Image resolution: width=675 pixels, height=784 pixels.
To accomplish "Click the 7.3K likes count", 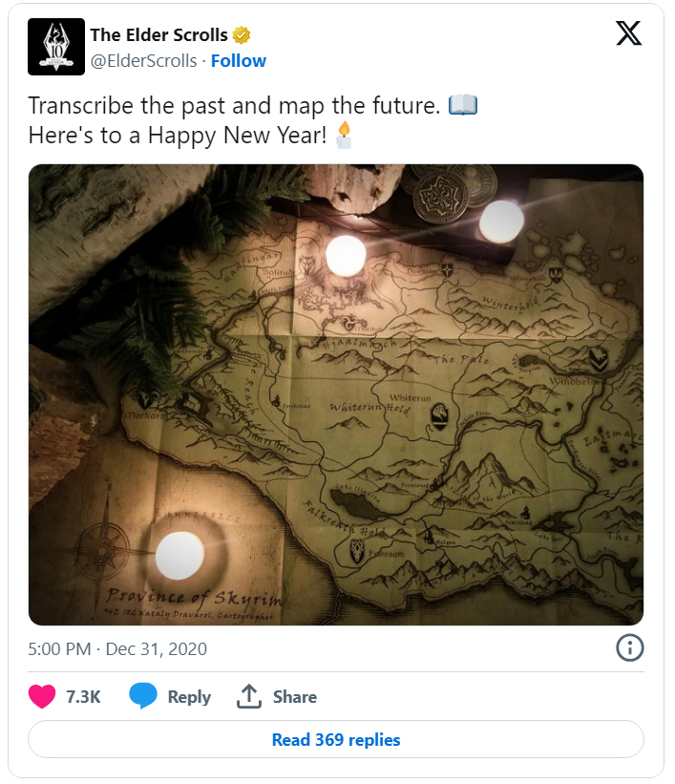I will [x=83, y=696].
